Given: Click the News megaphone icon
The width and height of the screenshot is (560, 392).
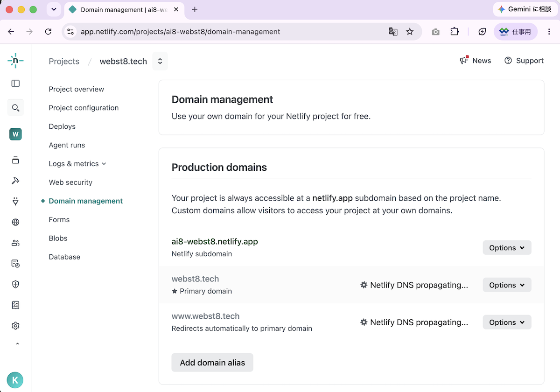Looking at the screenshot, I should tap(464, 60).
